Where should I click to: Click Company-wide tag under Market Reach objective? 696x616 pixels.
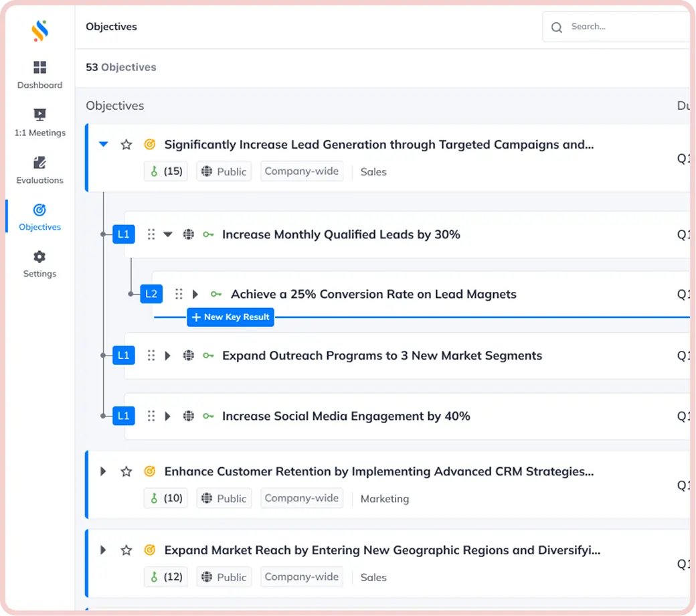302,577
